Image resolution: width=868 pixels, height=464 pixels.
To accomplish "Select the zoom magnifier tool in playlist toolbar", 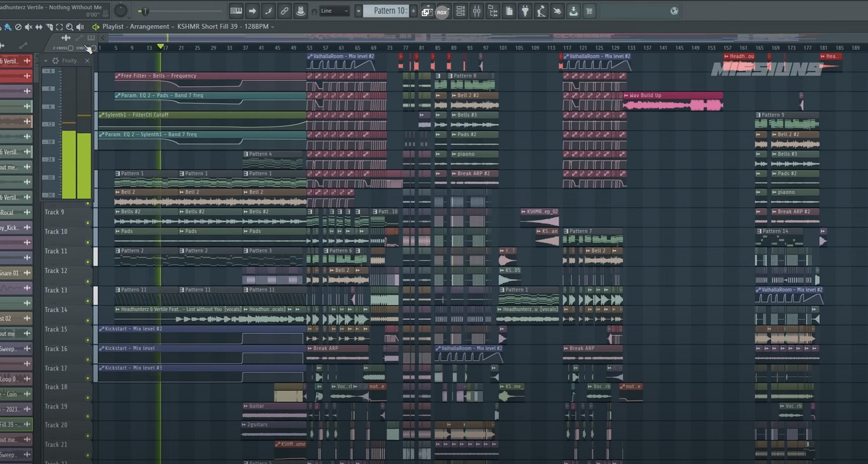I will pos(70,27).
